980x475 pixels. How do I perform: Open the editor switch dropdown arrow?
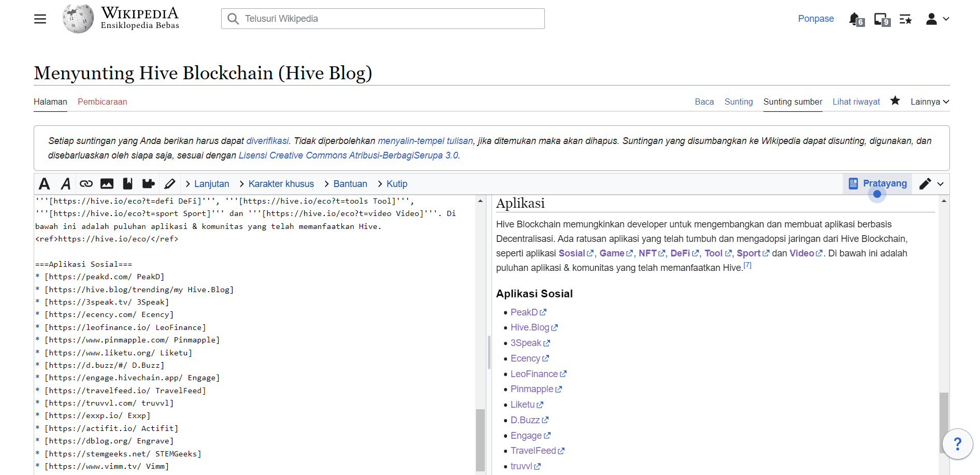[x=941, y=184]
